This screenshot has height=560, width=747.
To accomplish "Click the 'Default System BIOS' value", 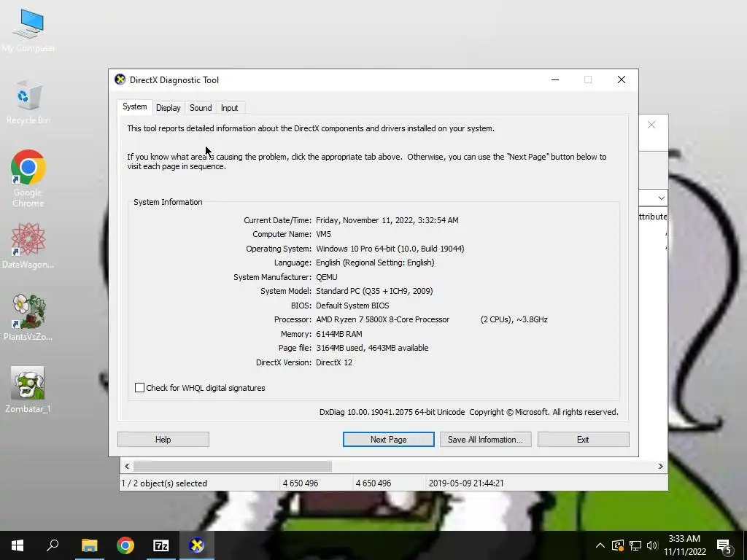I will [x=352, y=306].
